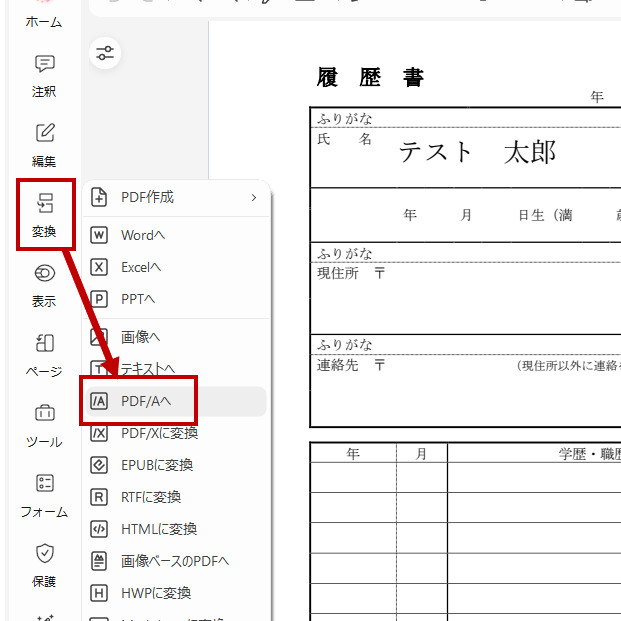Screen dimensions: 621x621
Task: Select RTFに変換 option
Action: [176, 497]
